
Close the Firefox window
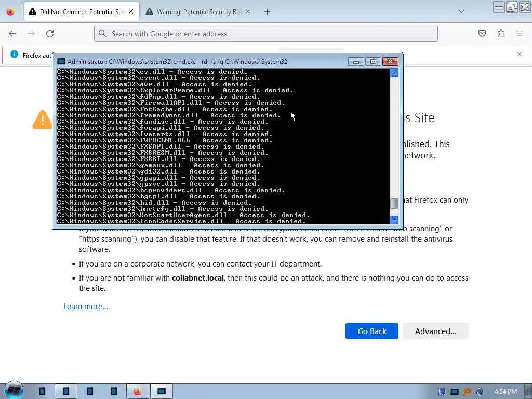[x=525, y=7]
